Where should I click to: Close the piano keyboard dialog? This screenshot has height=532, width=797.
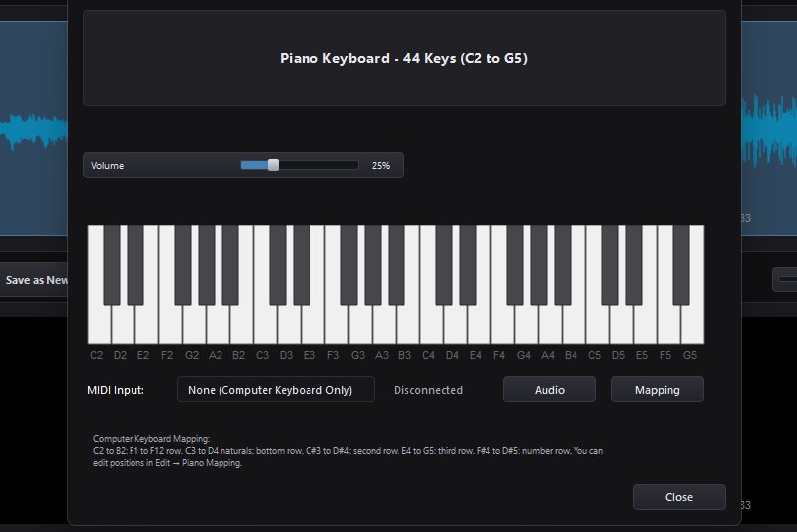pos(679,497)
